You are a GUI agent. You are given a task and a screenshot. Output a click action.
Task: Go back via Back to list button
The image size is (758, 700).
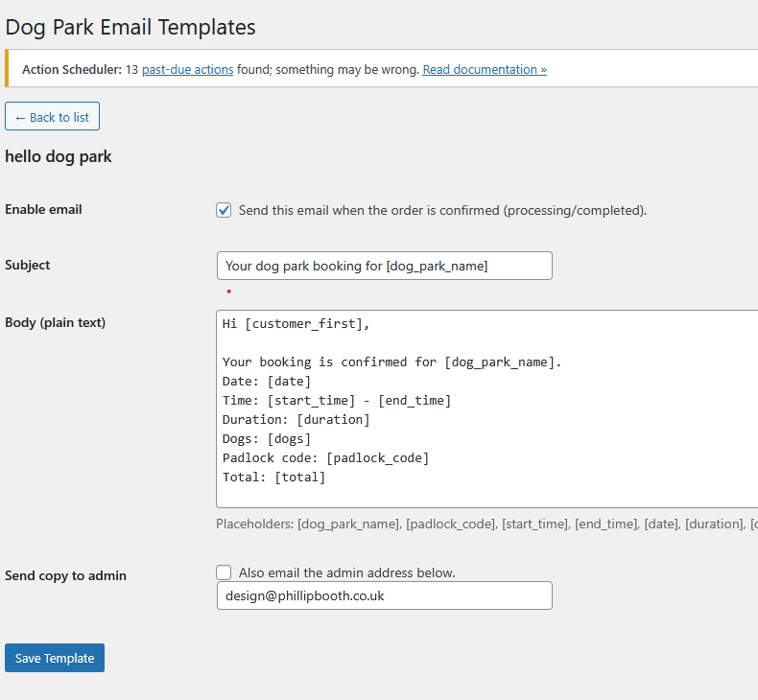[52, 116]
